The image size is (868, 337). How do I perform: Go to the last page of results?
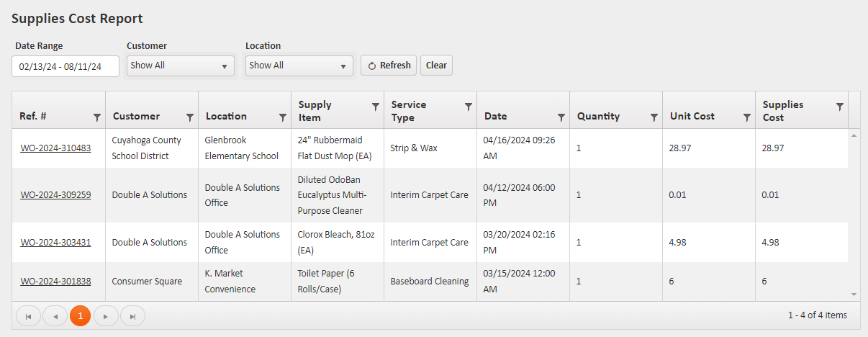pos(133,316)
